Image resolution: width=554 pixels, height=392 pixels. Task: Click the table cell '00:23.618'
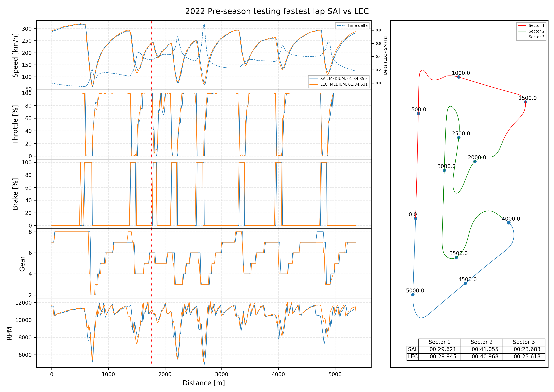click(524, 357)
